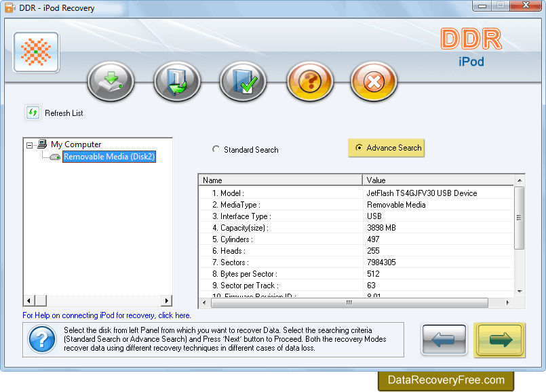Viewport: 546px width, 392px height.
Task: Click the blue question mark info icon
Action: (x=42, y=339)
